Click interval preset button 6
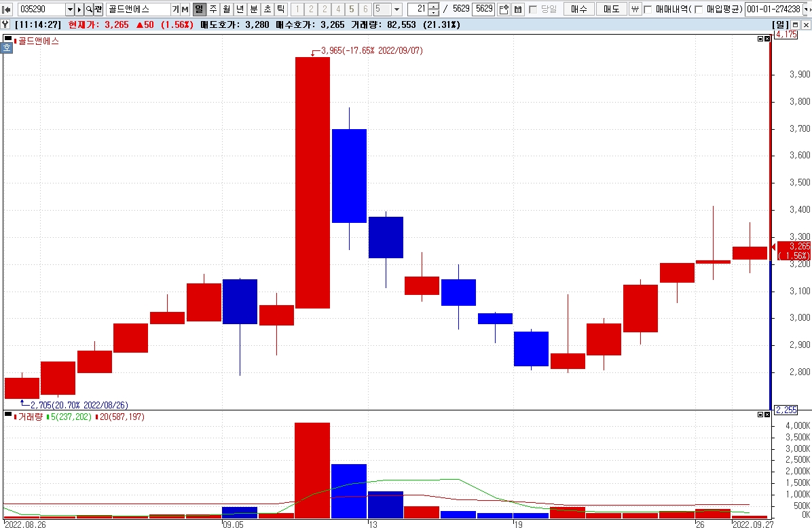 point(365,10)
